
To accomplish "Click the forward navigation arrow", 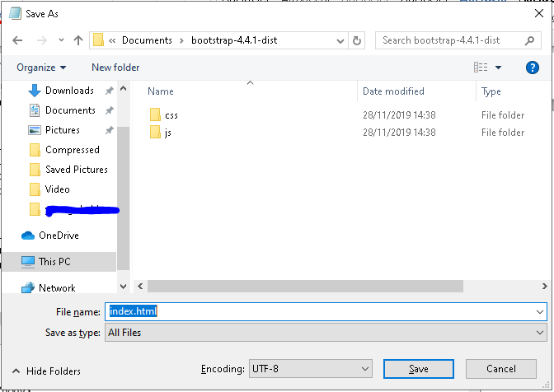I will (x=42, y=40).
